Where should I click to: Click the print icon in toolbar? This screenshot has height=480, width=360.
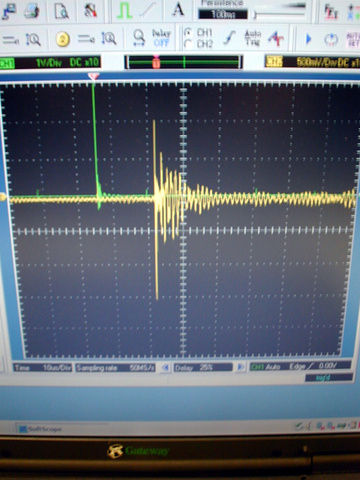(x=32, y=11)
